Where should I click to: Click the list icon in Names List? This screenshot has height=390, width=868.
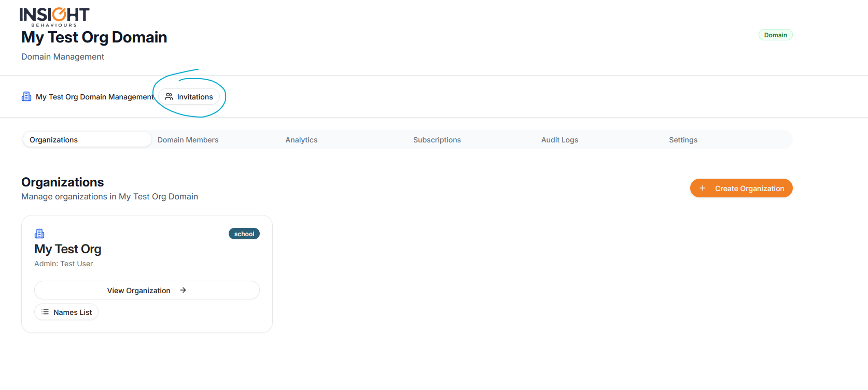click(x=45, y=312)
